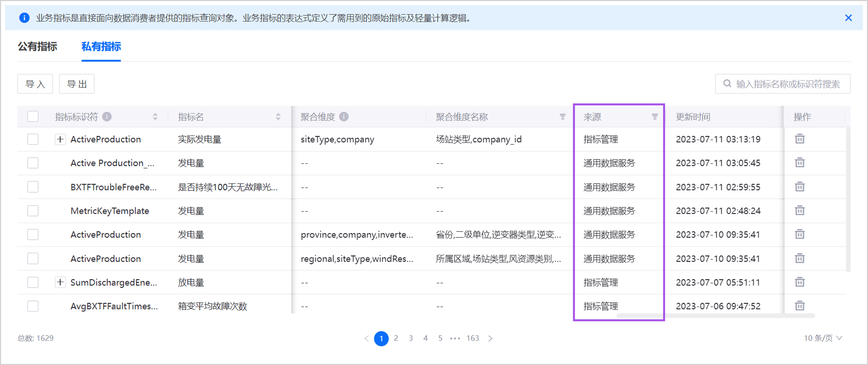The width and height of the screenshot is (868, 365).
Task: Switch to 公有指标 tab
Action: pyautogui.click(x=37, y=46)
